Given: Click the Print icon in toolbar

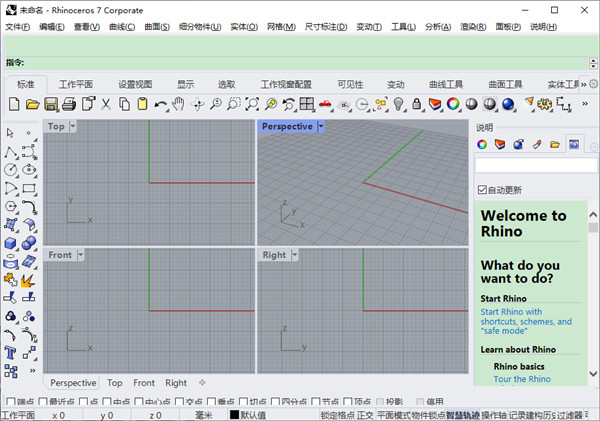Looking at the screenshot, I should (x=68, y=104).
